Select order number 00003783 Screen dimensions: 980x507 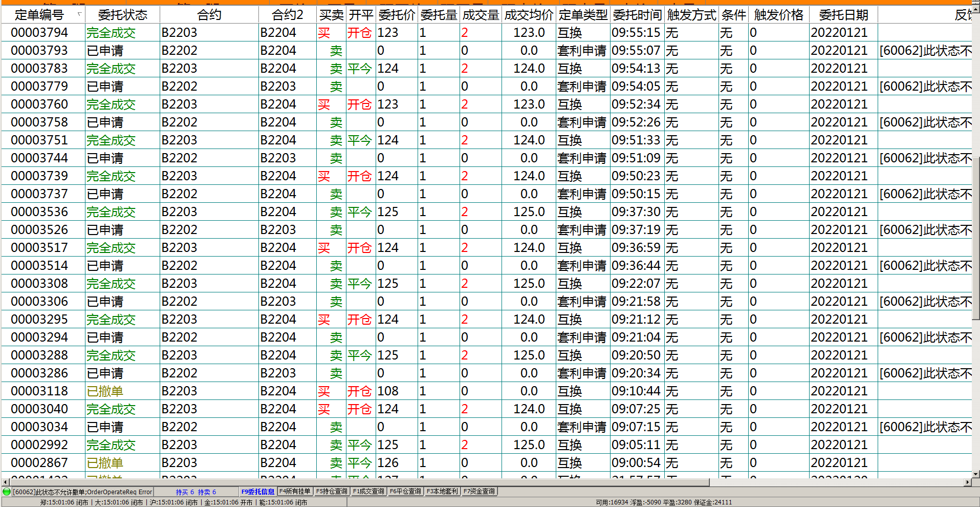39,69
